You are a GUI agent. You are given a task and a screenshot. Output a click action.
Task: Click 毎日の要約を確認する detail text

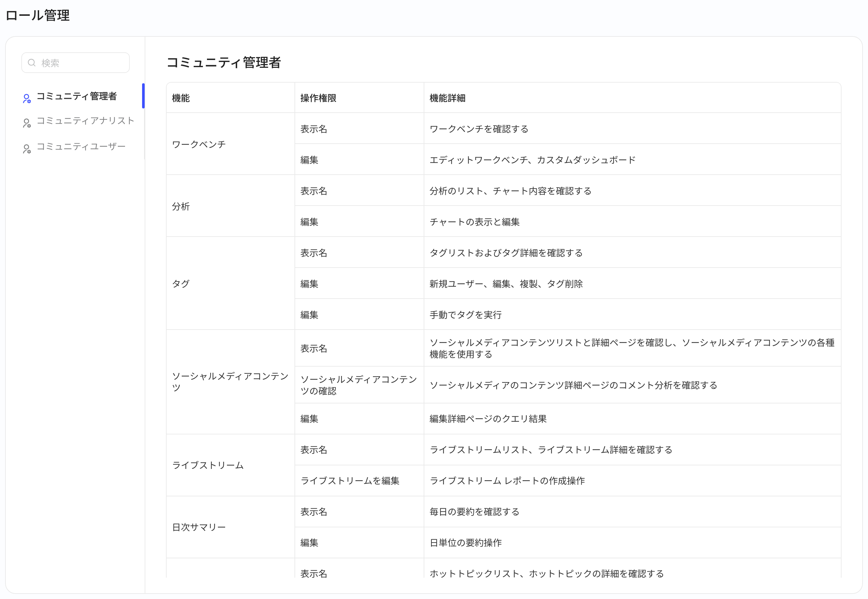point(475,512)
